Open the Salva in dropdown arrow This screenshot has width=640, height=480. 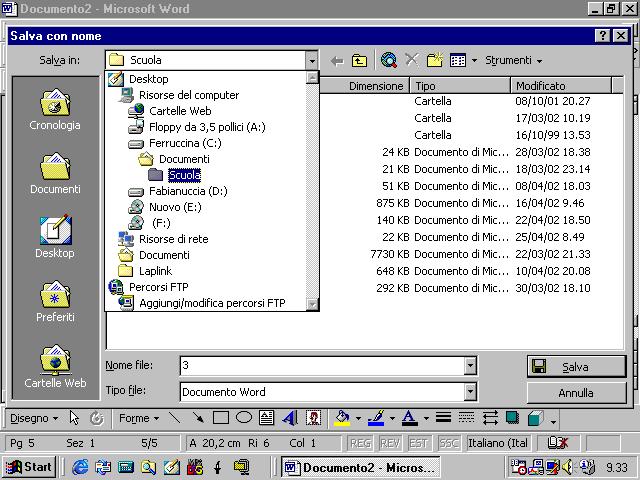[x=312, y=61]
